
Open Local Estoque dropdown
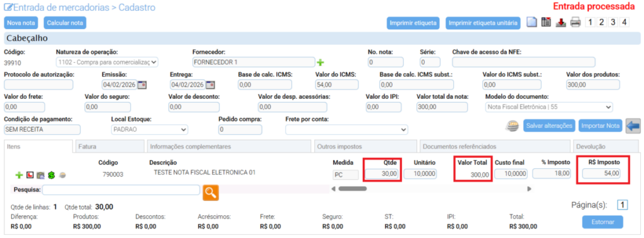pos(149,130)
